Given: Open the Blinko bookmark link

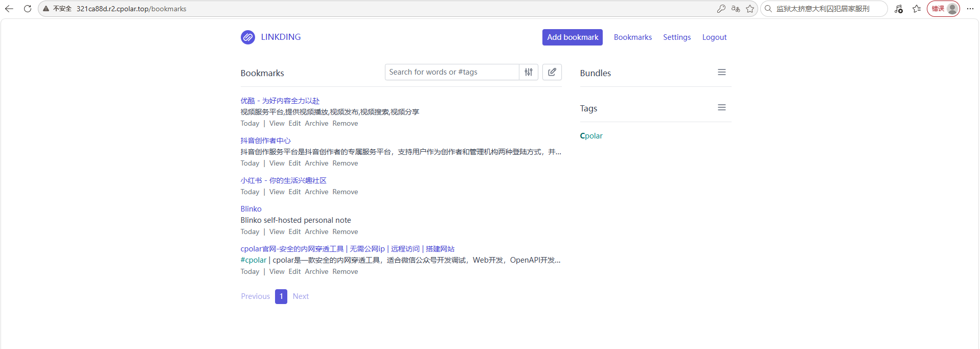Looking at the screenshot, I should (x=251, y=209).
